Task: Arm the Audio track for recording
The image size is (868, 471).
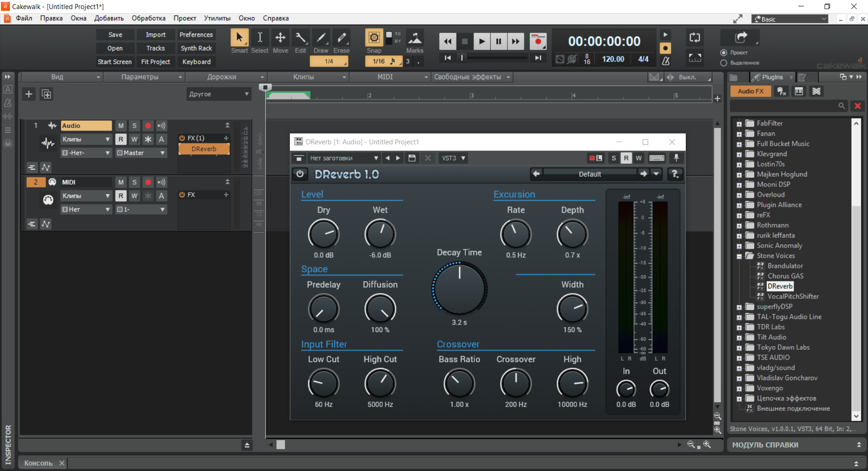Action: [x=148, y=126]
